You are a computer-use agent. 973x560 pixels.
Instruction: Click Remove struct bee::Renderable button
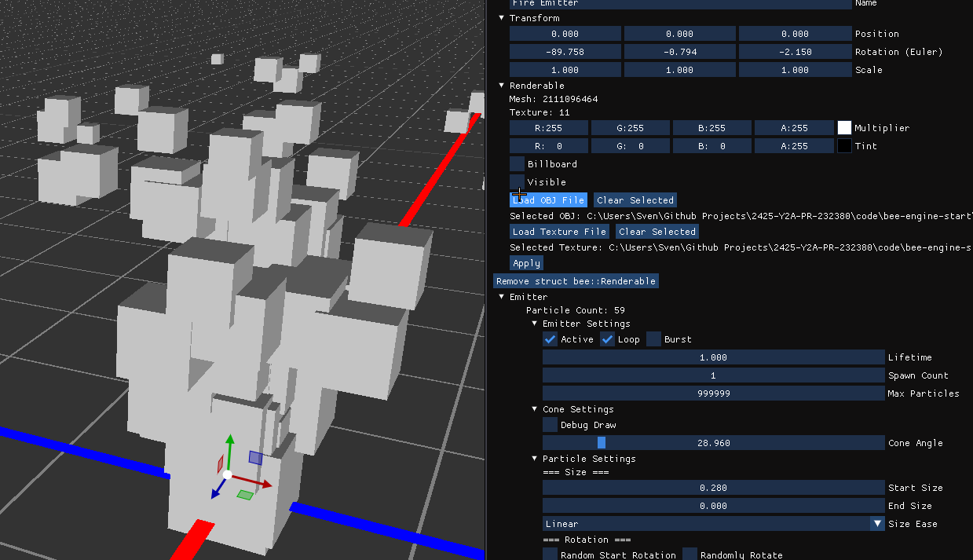[x=576, y=281]
